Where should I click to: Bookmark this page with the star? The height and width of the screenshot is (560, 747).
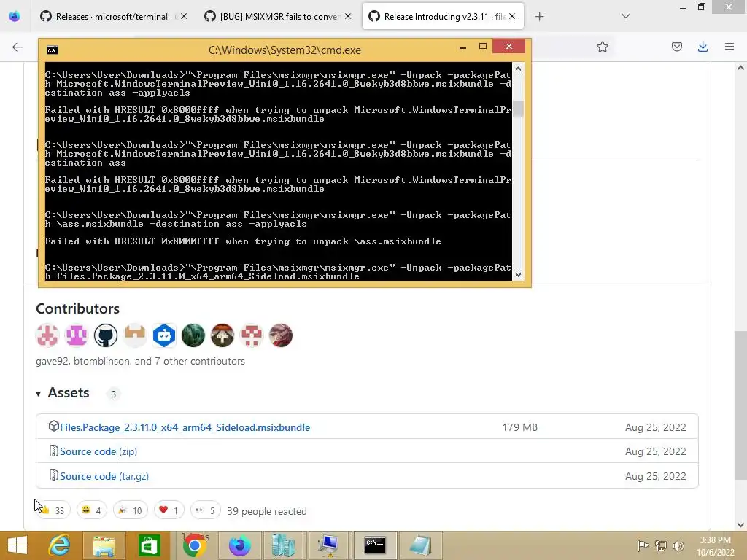coord(602,47)
